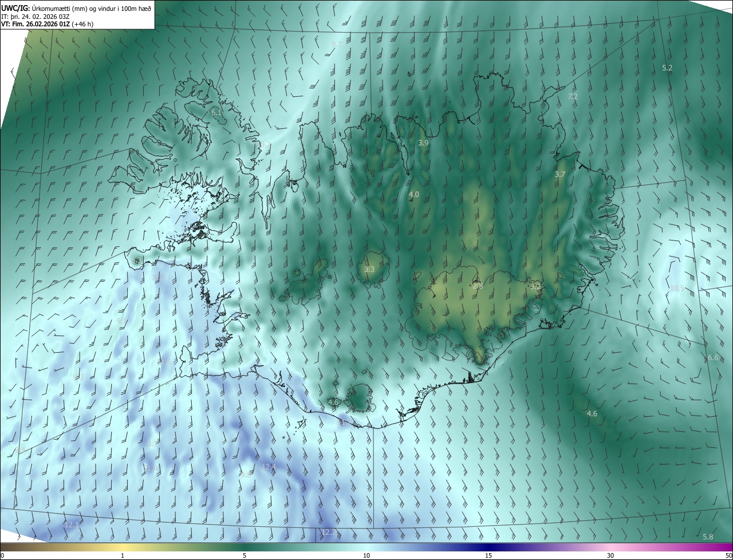This screenshot has height=560, width=733.
Task: Click the 10 tick on the color scale
Action: 366,555
